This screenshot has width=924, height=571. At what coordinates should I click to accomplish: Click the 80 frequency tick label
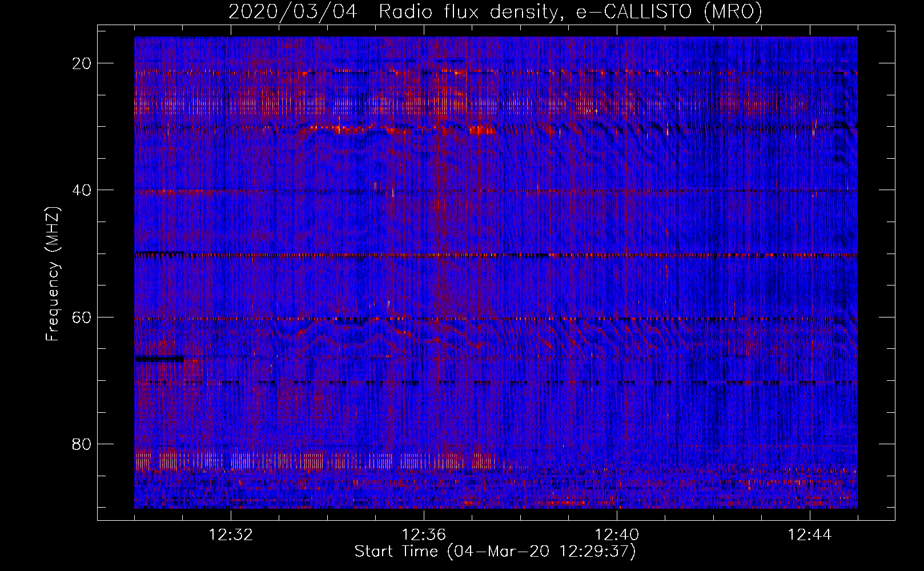82,444
